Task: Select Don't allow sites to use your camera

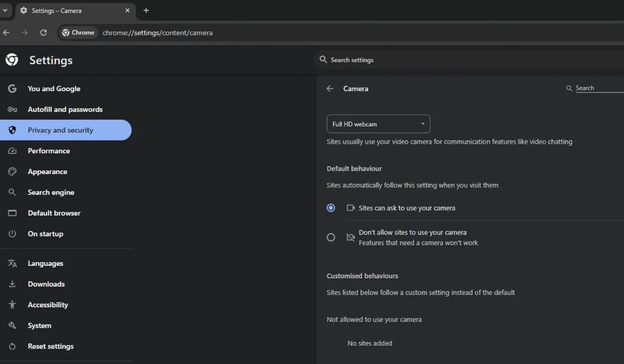Action: [x=331, y=237]
